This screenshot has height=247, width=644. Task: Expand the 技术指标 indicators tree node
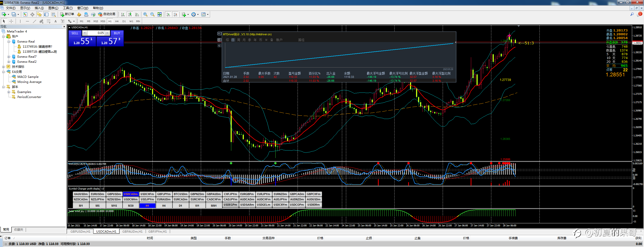[x=4, y=67]
